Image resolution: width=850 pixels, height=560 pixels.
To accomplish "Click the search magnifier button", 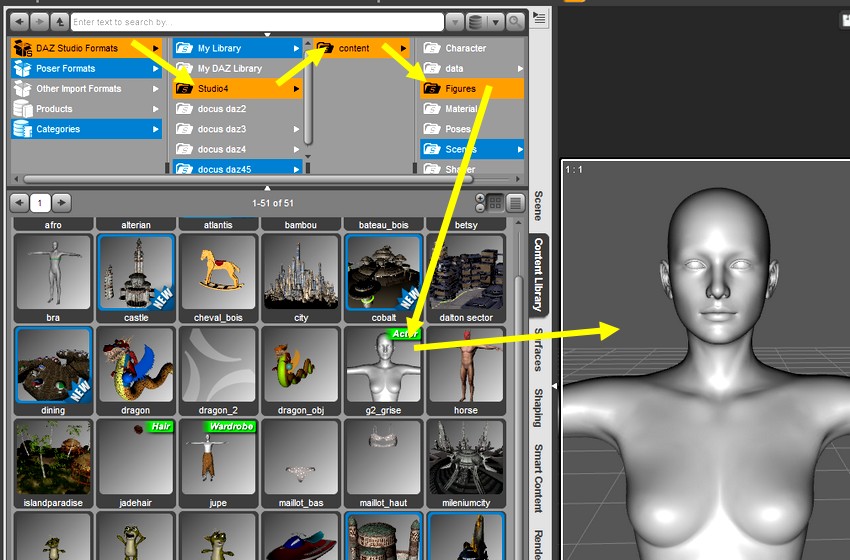I will tap(516, 22).
